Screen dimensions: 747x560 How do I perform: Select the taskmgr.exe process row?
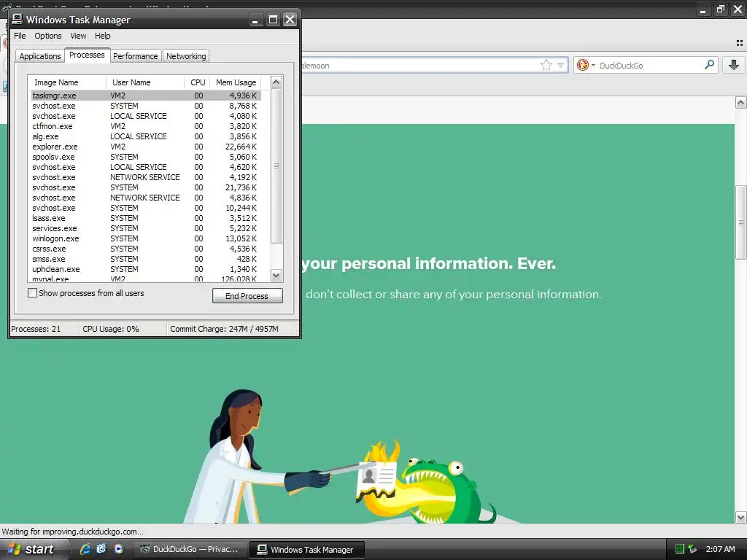tap(146, 96)
